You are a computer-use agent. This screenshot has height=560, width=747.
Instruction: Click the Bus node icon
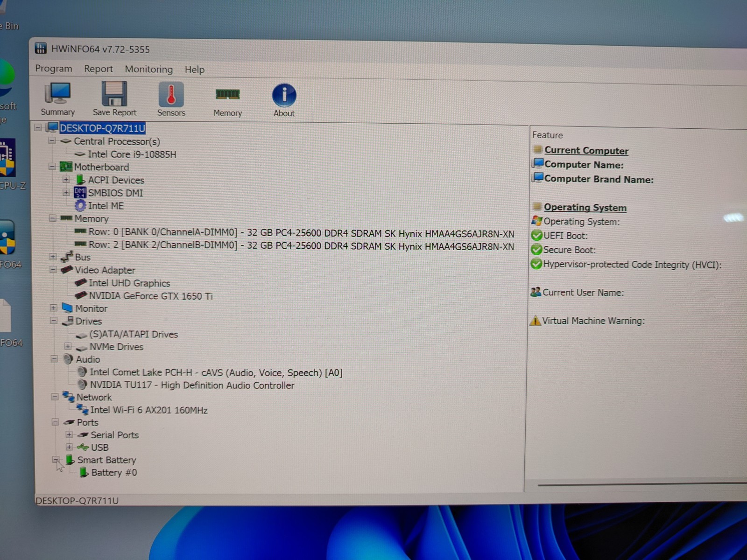point(67,256)
